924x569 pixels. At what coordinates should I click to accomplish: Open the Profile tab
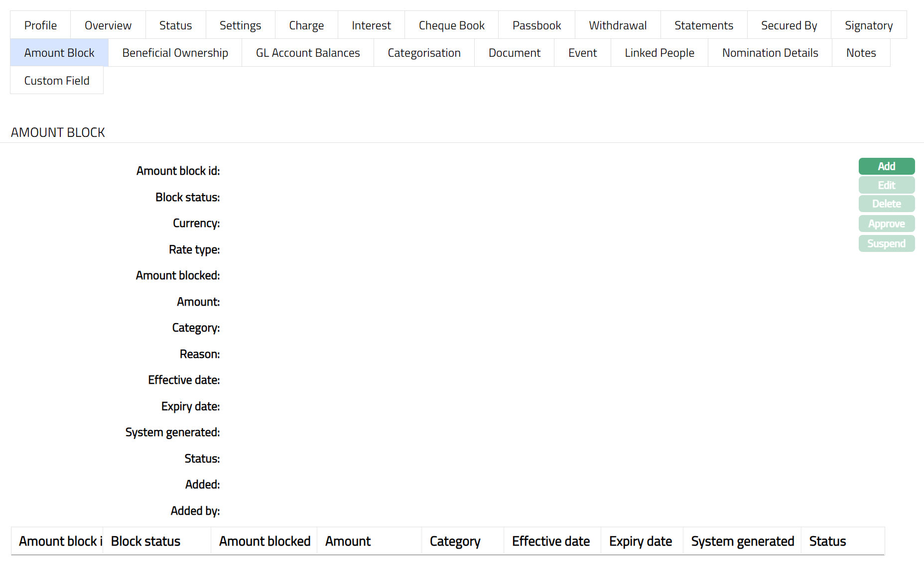click(x=40, y=25)
